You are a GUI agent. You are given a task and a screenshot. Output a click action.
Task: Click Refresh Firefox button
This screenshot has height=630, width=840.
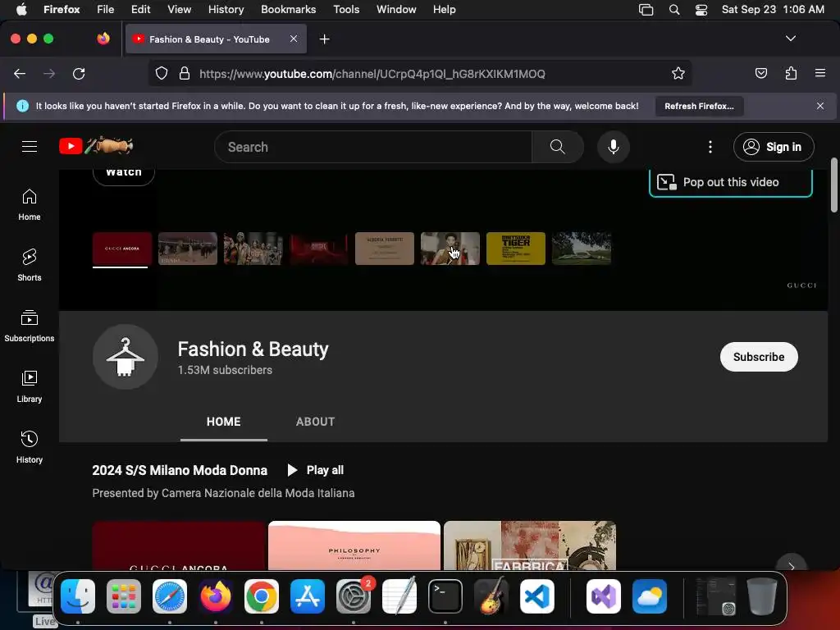coord(699,106)
